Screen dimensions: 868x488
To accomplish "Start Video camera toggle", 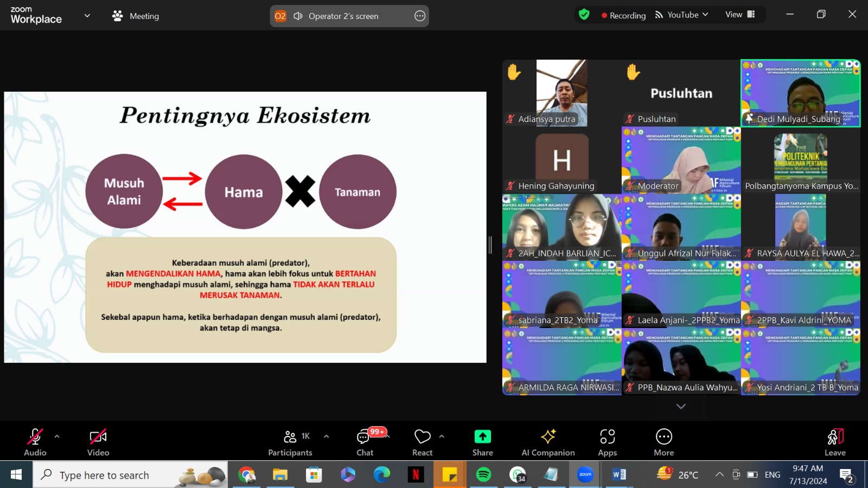I will click(x=98, y=437).
